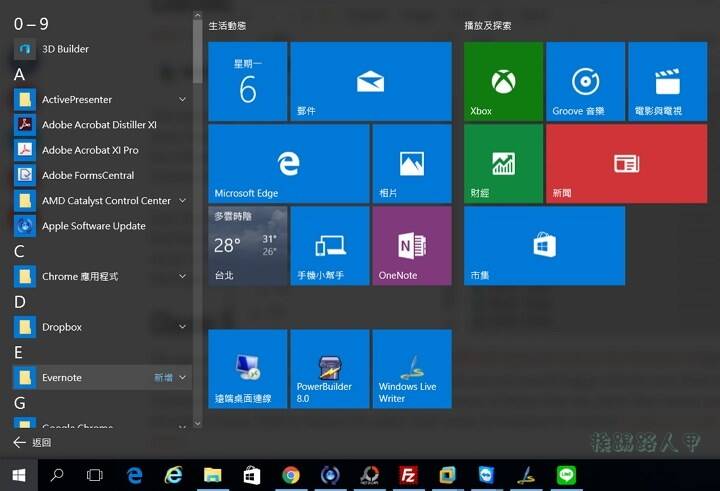Open the News (新聞) tile
The width and height of the screenshot is (720, 491).
pyautogui.click(x=627, y=164)
